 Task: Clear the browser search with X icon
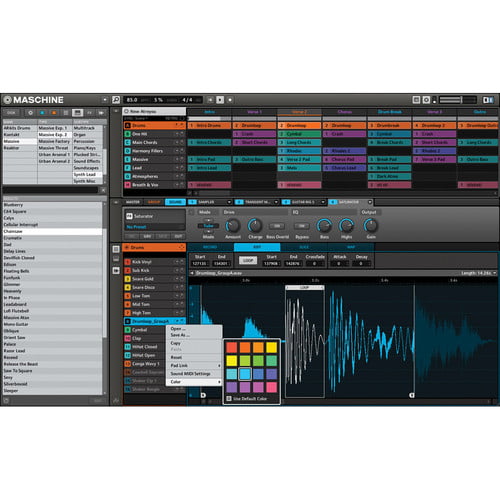[x=103, y=190]
